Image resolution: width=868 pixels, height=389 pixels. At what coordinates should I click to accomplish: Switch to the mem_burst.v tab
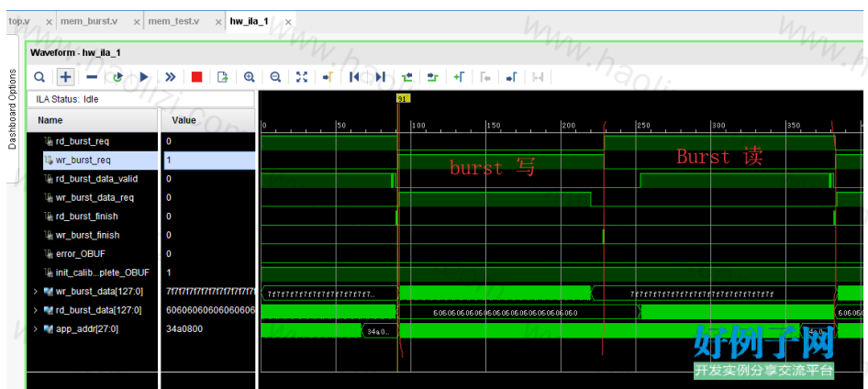coord(89,21)
